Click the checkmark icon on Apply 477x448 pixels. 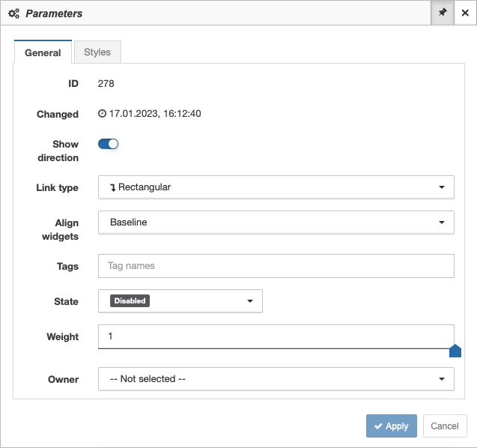(x=378, y=426)
